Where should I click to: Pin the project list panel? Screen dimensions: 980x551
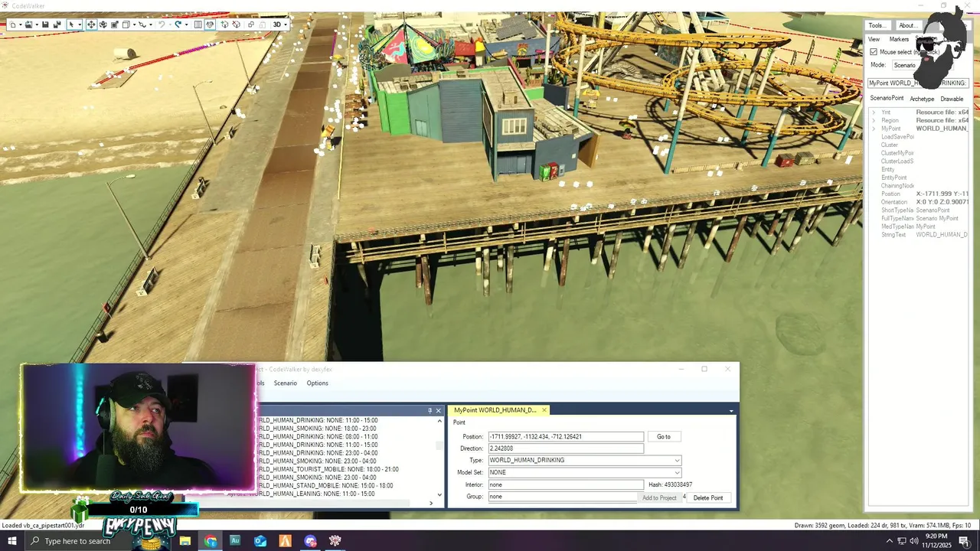click(x=430, y=410)
